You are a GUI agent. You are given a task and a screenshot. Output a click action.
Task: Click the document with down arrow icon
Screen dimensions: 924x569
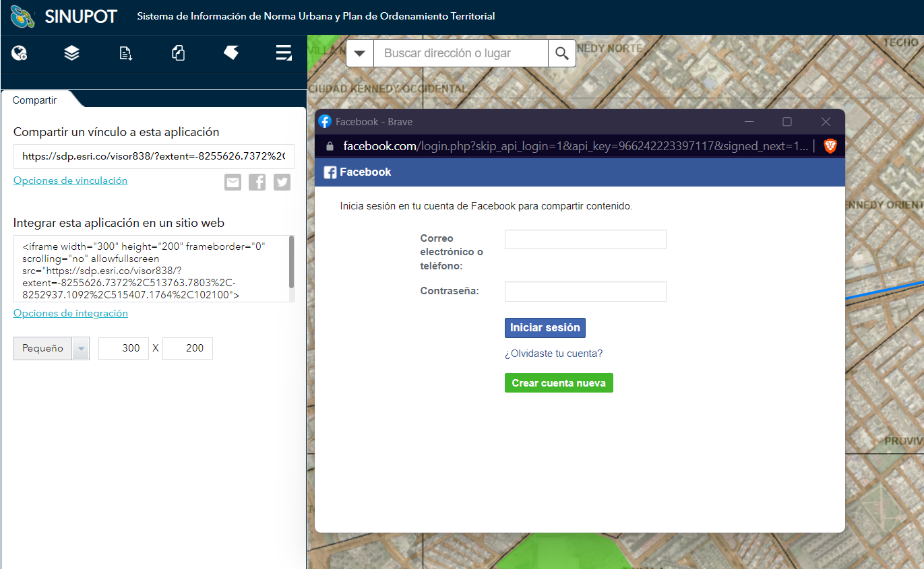coord(125,53)
